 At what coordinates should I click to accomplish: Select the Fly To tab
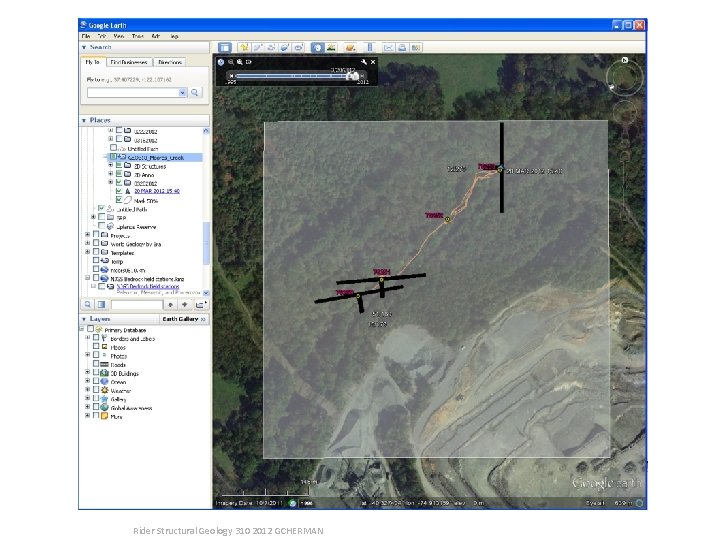(x=93, y=62)
